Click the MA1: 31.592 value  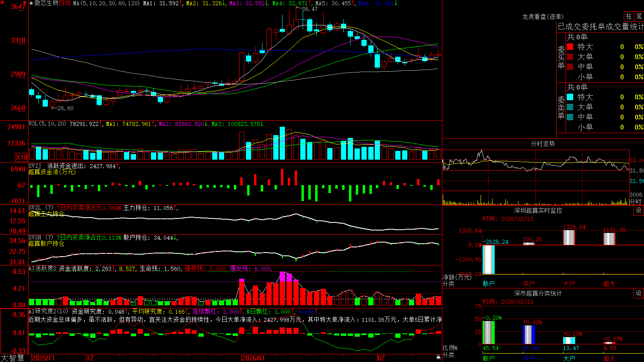tap(162, 3)
